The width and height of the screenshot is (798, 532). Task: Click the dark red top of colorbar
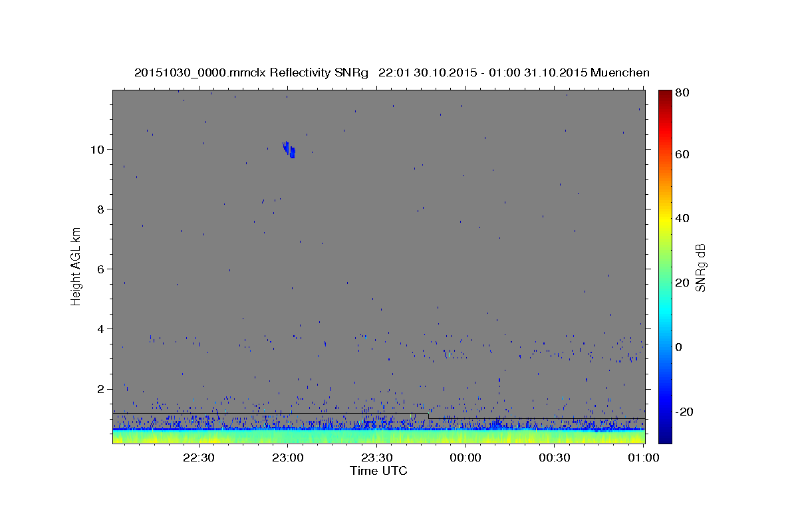click(664, 96)
